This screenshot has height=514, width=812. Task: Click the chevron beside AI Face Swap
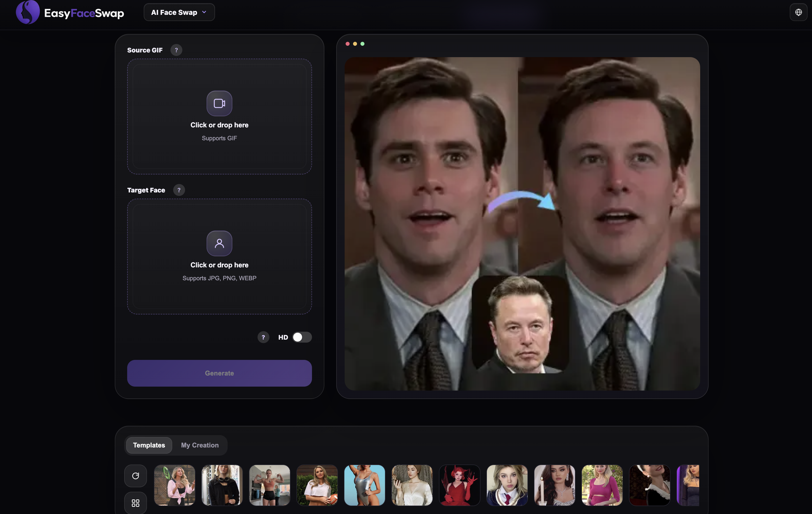coord(204,12)
